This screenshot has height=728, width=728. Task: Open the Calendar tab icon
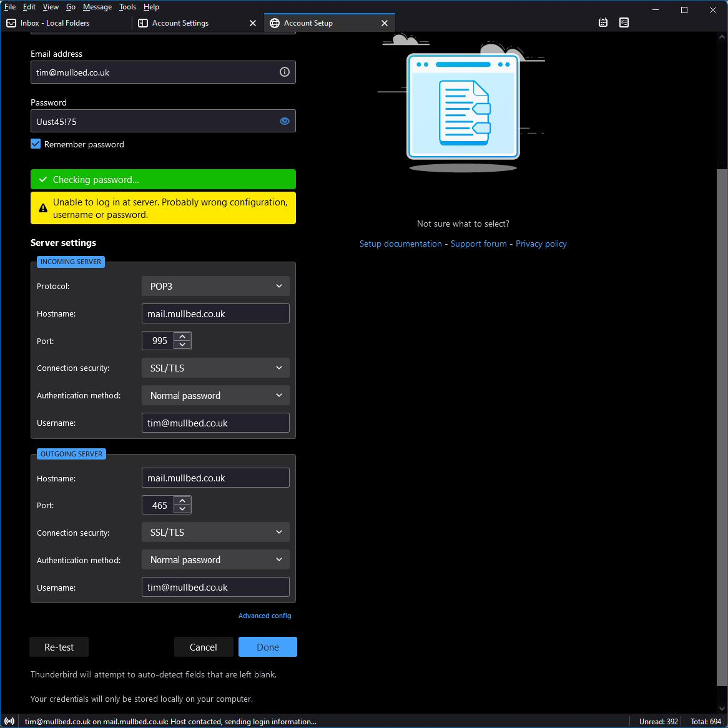603,22
